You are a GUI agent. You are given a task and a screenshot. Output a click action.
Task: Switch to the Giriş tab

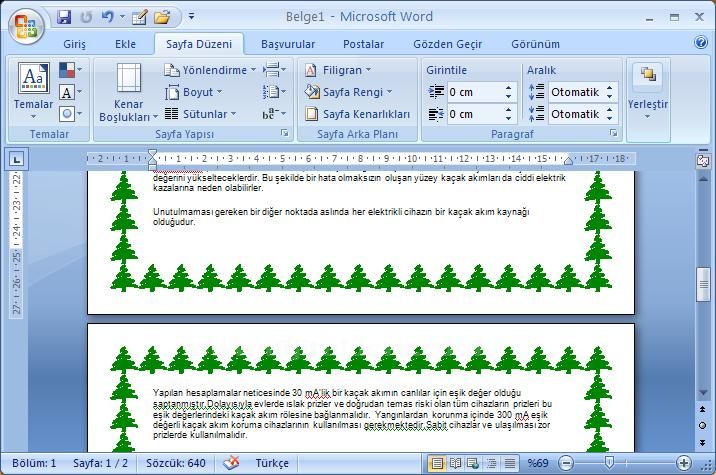pyautogui.click(x=74, y=44)
